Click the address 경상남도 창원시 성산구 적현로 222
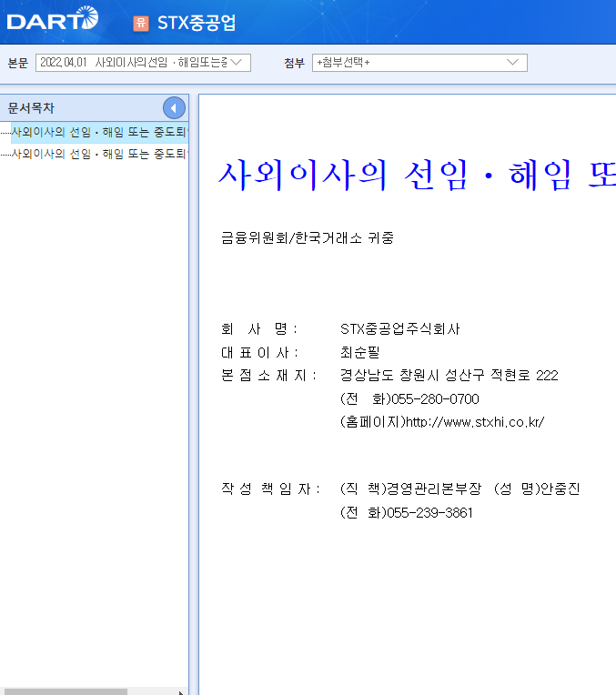This screenshot has width=616, height=695. [449, 376]
